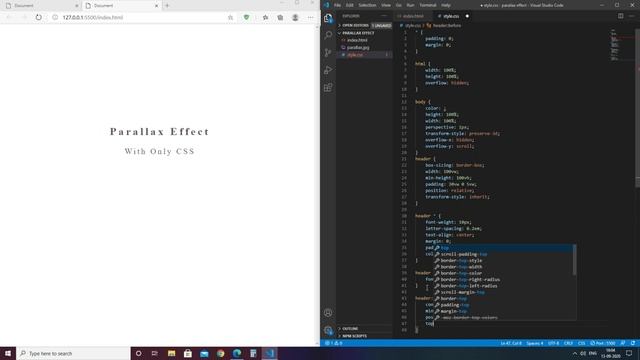Viewport: 640px width, 360px height.
Task: Open the Help menu
Action: pos(446,5)
